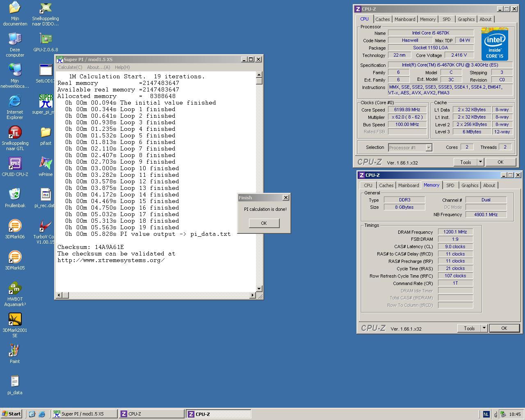This screenshot has width=525, height=420.
Task: Expand Tools dropdown arrow in upper CPU-Z
Action: tap(480, 162)
